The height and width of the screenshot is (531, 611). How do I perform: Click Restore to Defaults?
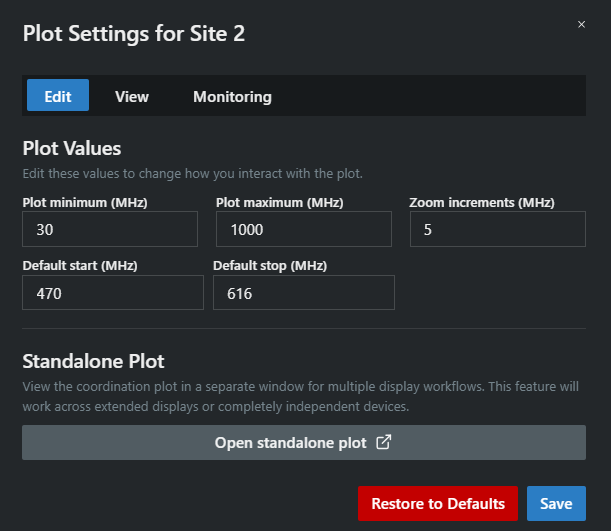pyautogui.click(x=438, y=503)
